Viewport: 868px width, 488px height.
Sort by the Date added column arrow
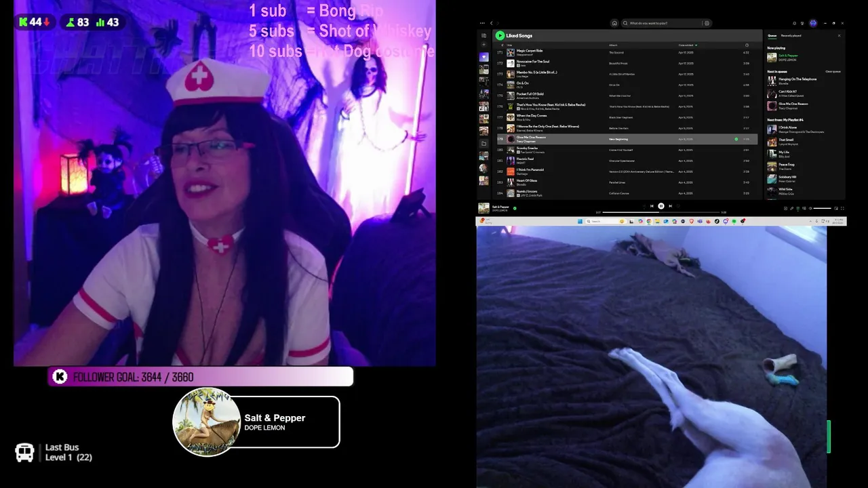point(696,45)
